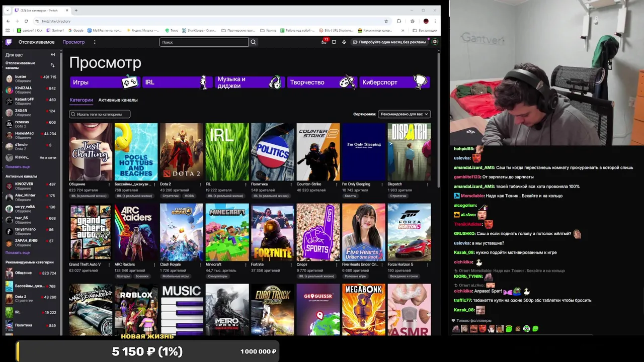Switch to the Категории tab
The height and width of the screenshot is (362, 644).
click(81, 100)
